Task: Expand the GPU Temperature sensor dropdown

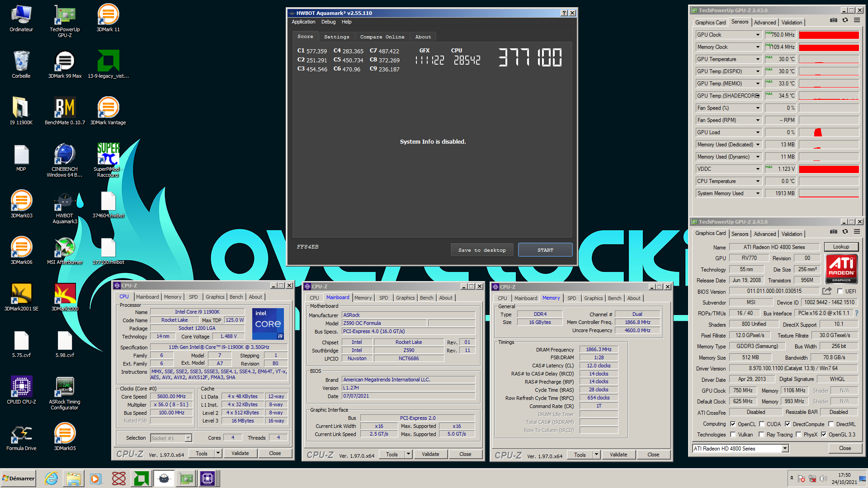Action: [x=758, y=59]
